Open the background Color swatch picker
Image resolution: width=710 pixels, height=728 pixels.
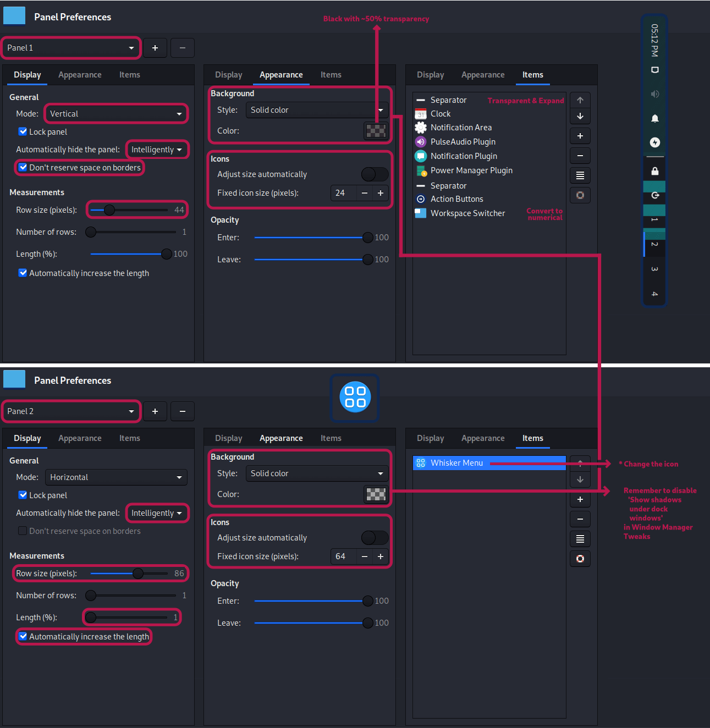376,131
